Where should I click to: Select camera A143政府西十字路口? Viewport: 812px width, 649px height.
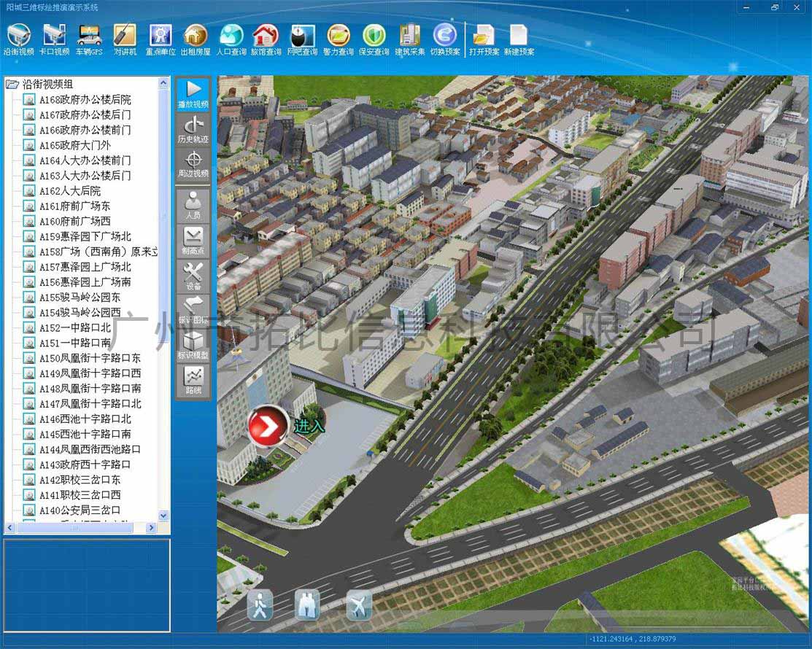tap(85, 465)
